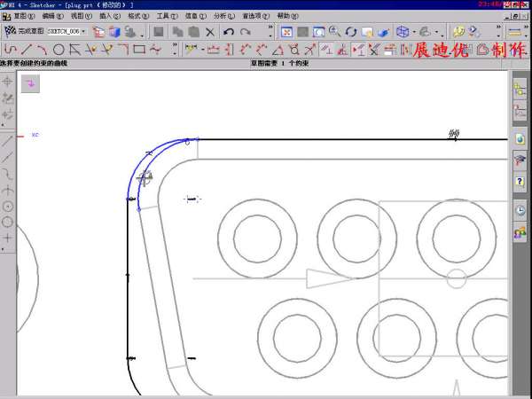This screenshot has width=532, height=399.
Task: Select the Angular dimension tool
Action: pyautogui.click(x=278, y=50)
